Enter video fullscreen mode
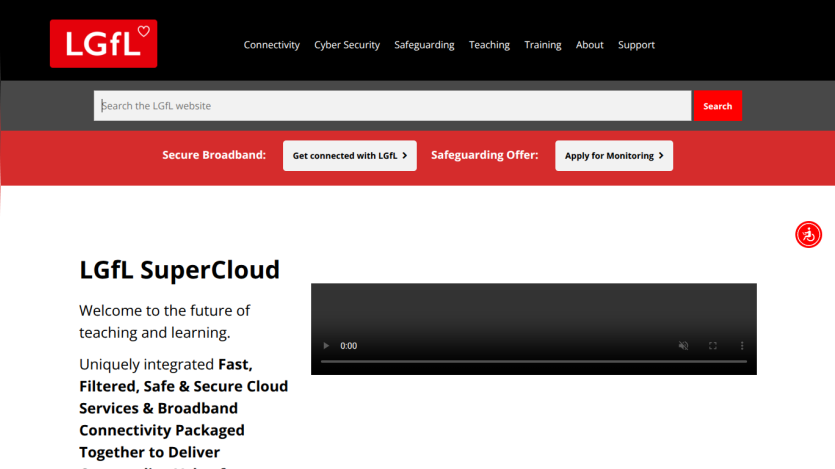The width and height of the screenshot is (835, 469). pos(713,345)
